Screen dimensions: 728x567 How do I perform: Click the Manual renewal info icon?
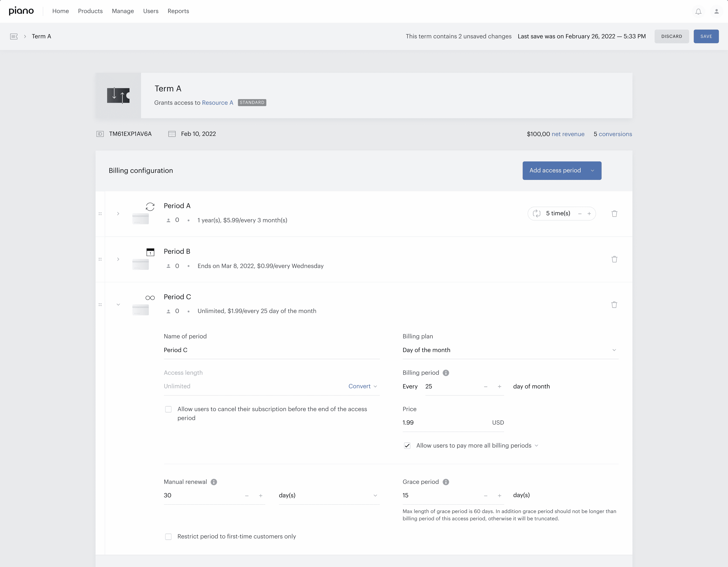214,482
